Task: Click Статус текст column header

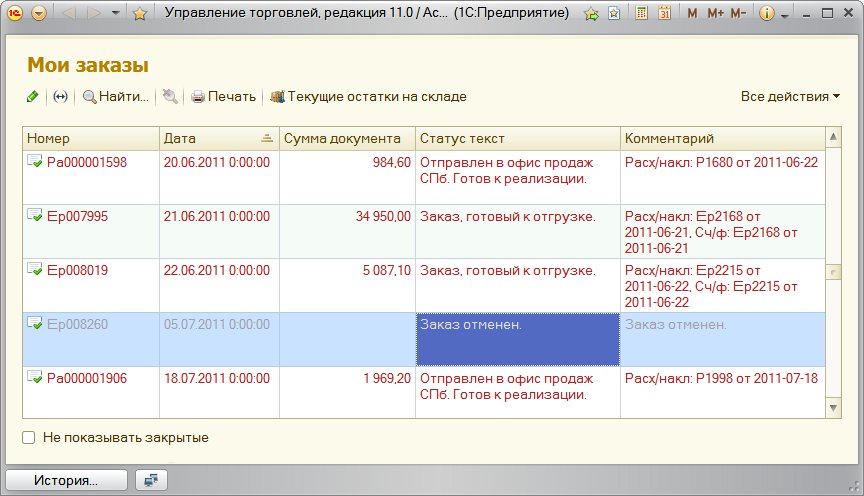Action: click(518, 138)
